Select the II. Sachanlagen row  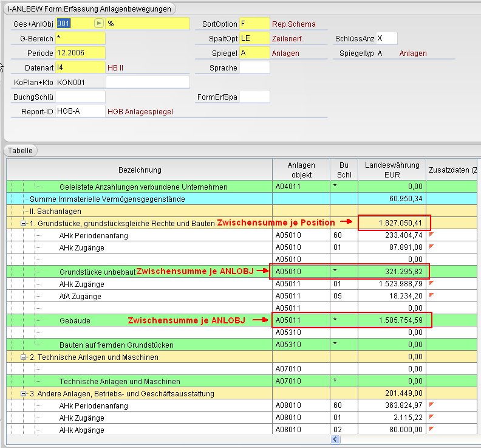(242, 211)
